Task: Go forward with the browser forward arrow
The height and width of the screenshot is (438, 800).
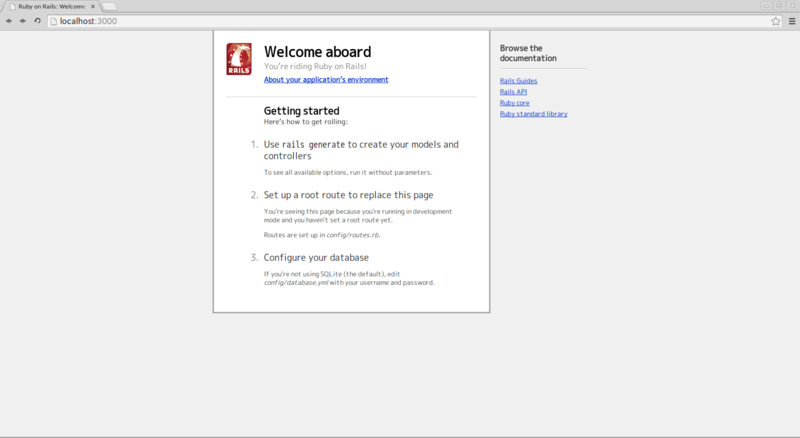Action: tap(22, 21)
